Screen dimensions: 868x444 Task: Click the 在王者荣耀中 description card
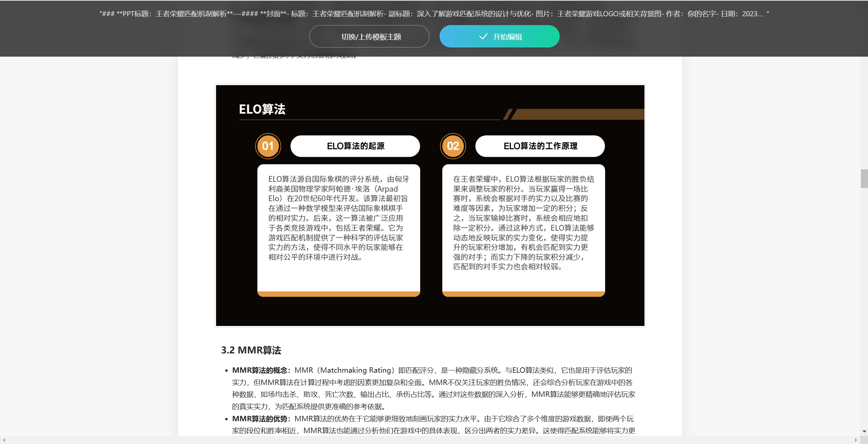click(523, 230)
